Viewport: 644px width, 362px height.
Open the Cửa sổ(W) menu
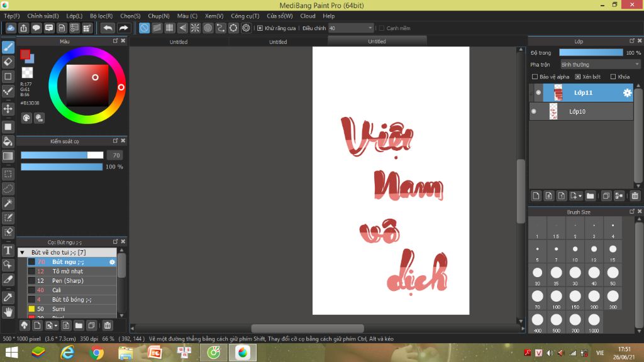pyautogui.click(x=280, y=16)
